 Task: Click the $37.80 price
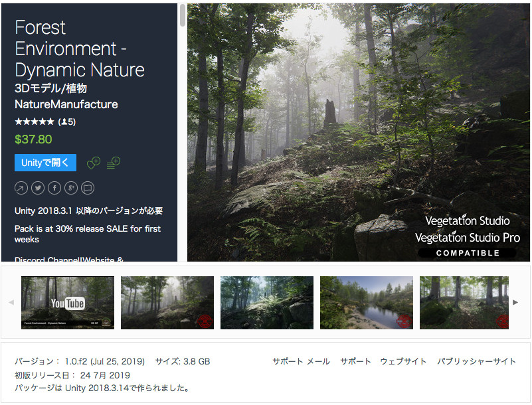pyautogui.click(x=33, y=139)
